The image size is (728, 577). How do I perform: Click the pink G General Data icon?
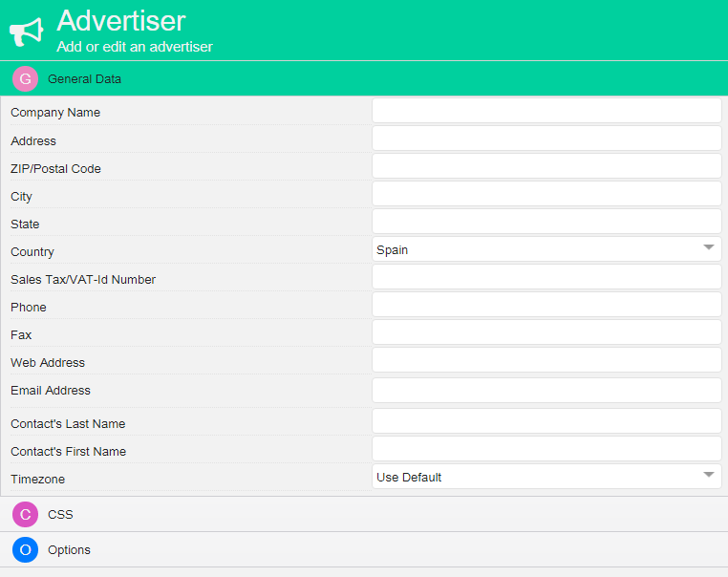25,79
